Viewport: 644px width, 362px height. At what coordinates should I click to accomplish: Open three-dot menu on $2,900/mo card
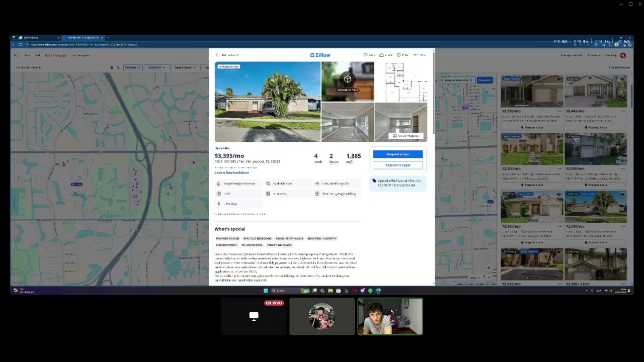tap(559, 111)
